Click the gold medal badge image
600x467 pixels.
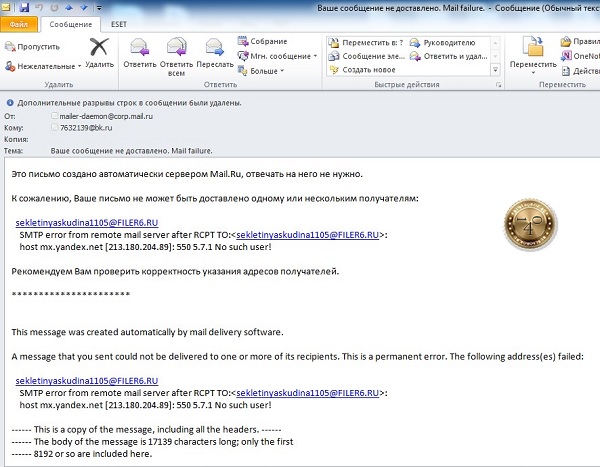(530, 225)
